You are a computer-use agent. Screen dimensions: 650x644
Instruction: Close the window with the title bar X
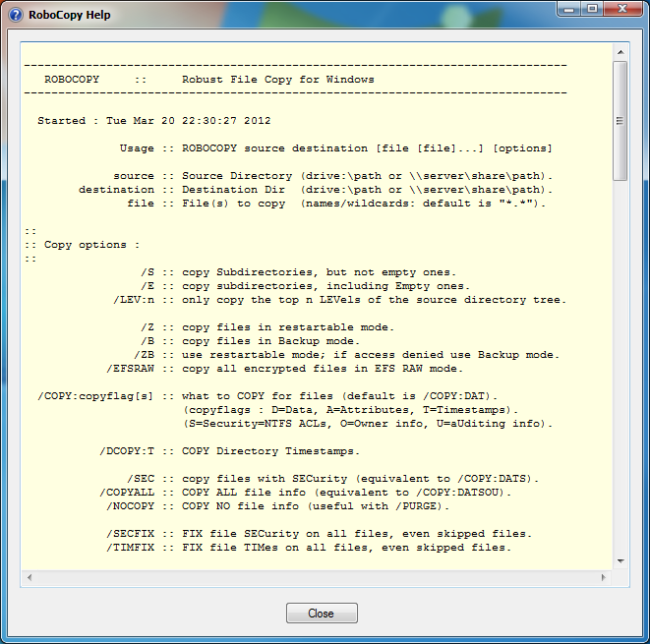[x=622, y=9]
